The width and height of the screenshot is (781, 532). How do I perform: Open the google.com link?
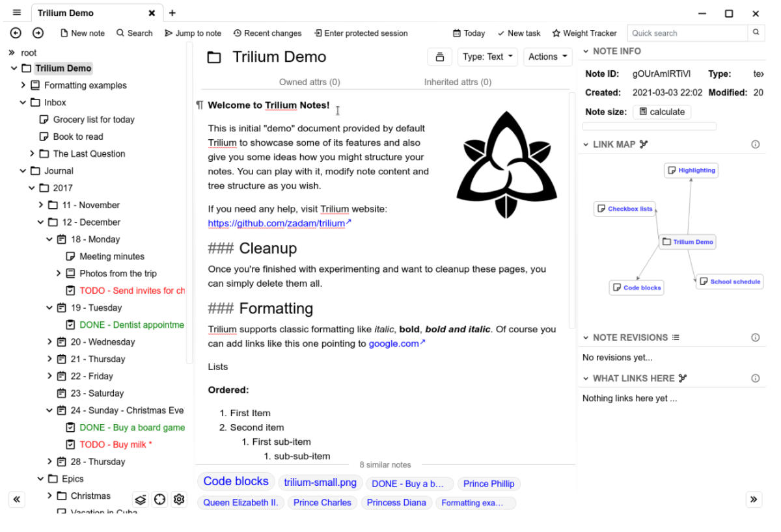[x=396, y=343]
